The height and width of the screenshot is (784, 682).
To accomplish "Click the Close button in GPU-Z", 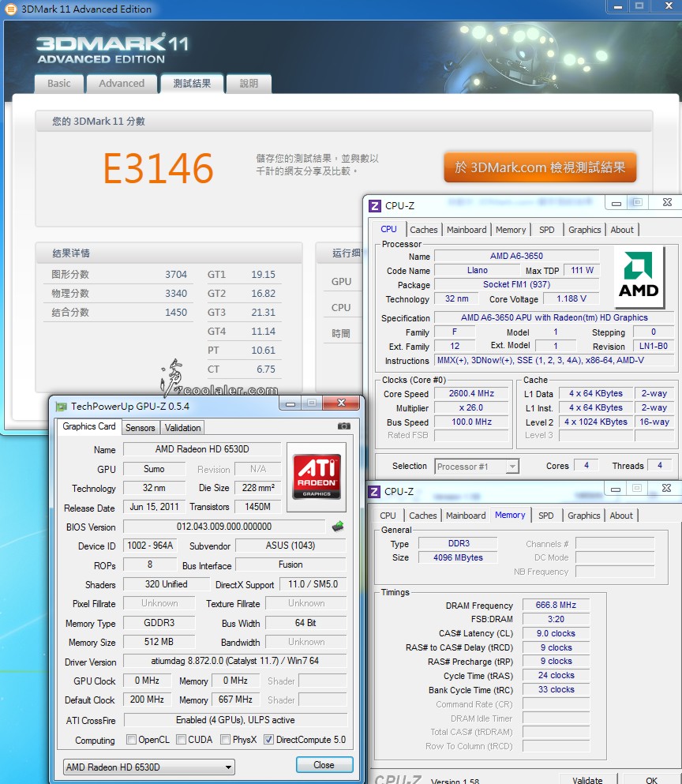I will (x=324, y=764).
